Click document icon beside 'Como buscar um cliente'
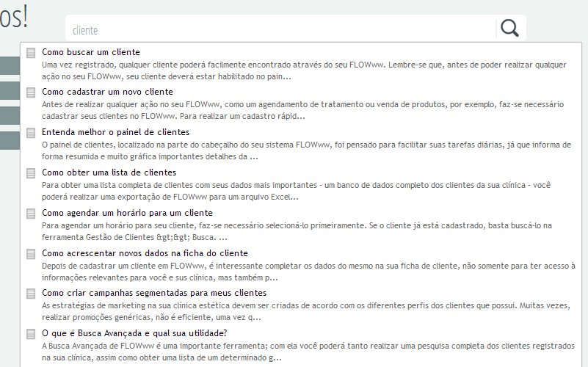Screen dimensions: 588x367 [x=31, y=53]
